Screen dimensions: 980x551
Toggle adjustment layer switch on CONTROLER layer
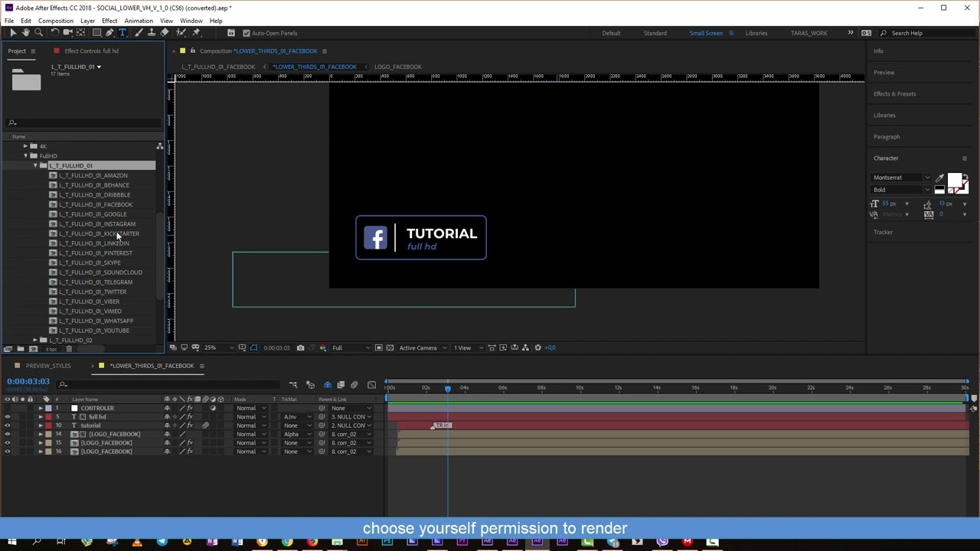213,409
